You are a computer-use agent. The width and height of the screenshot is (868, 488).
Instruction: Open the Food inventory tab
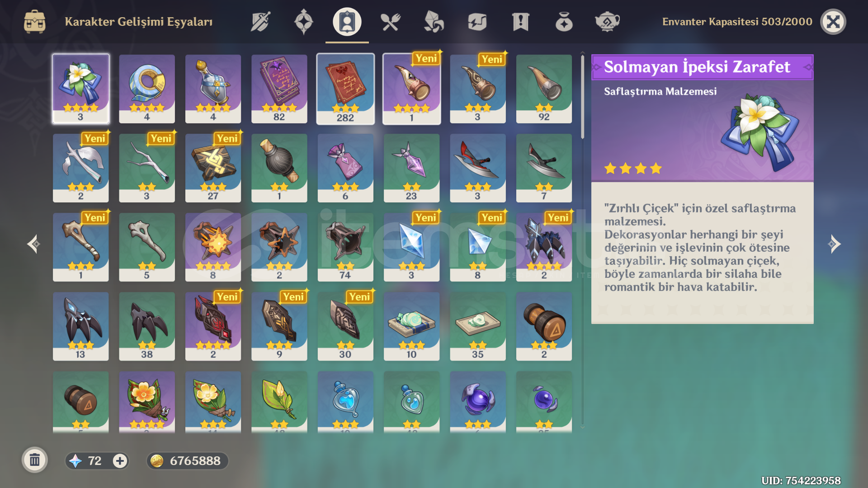click(x=390, y=21)
